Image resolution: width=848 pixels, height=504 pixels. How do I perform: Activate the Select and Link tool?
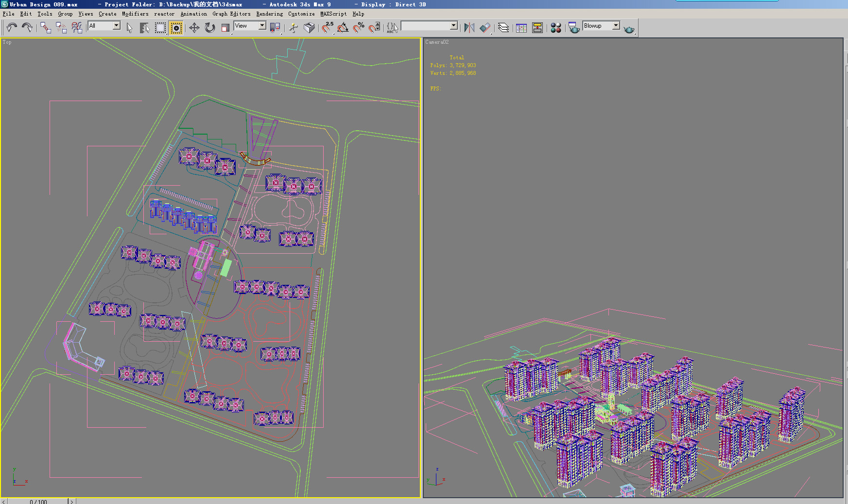46,28
